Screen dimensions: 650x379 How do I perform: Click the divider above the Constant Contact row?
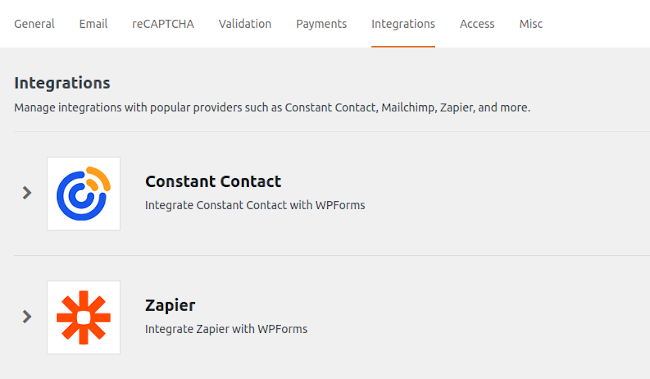(332, 131)
